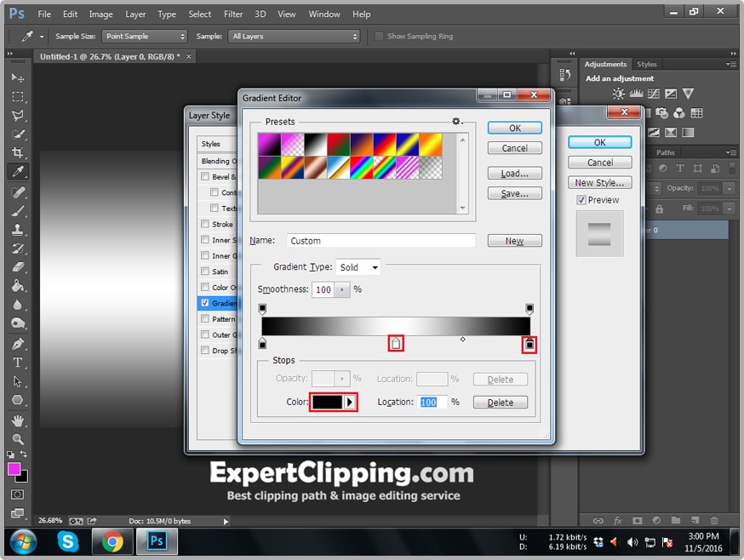This screenshot has width=744, height=560.
Task: Open the Smoothness value flyout arrow
Action: [342, 289]
